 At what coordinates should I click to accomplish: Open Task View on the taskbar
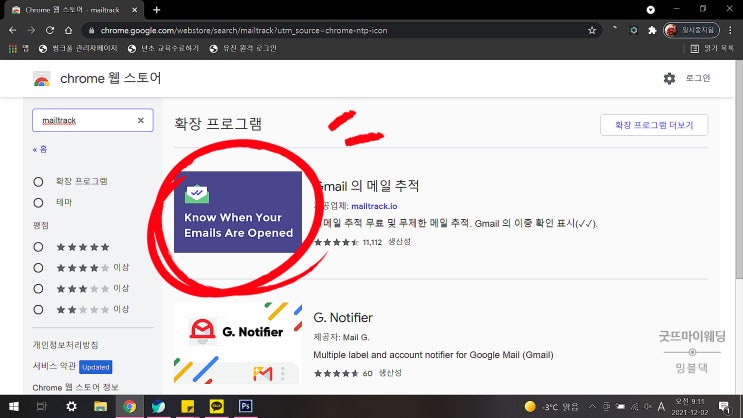tap(42, 406)
